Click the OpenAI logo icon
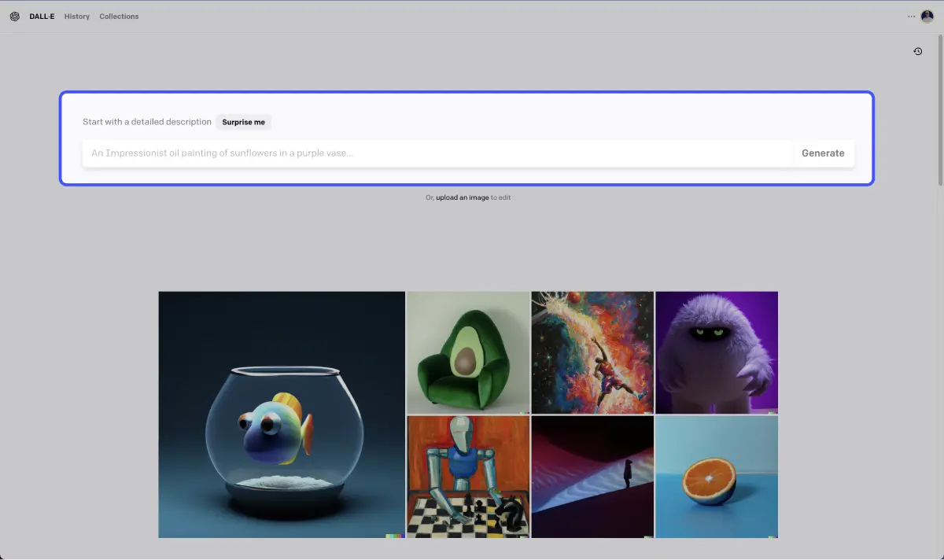 point(14,16)
